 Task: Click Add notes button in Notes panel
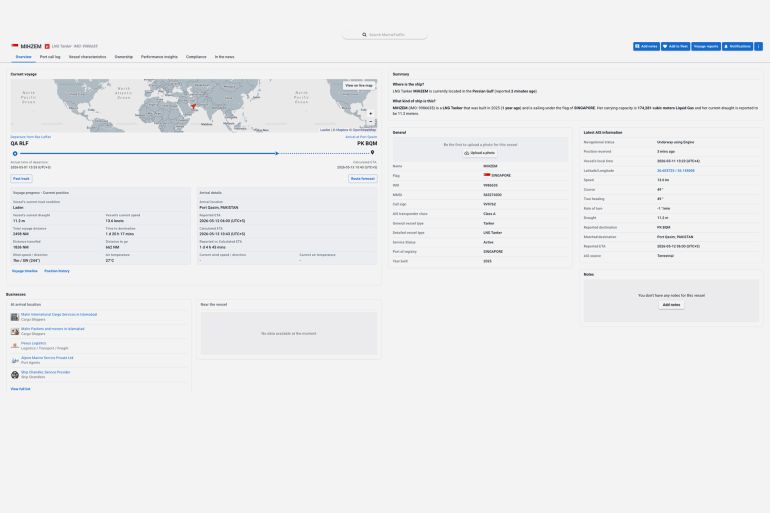point(671,305)
